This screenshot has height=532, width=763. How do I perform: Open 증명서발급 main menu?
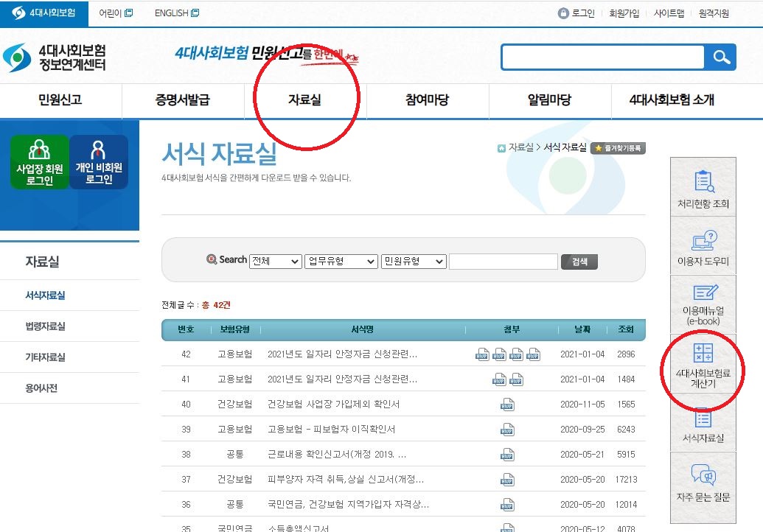(x=183, y=100)
